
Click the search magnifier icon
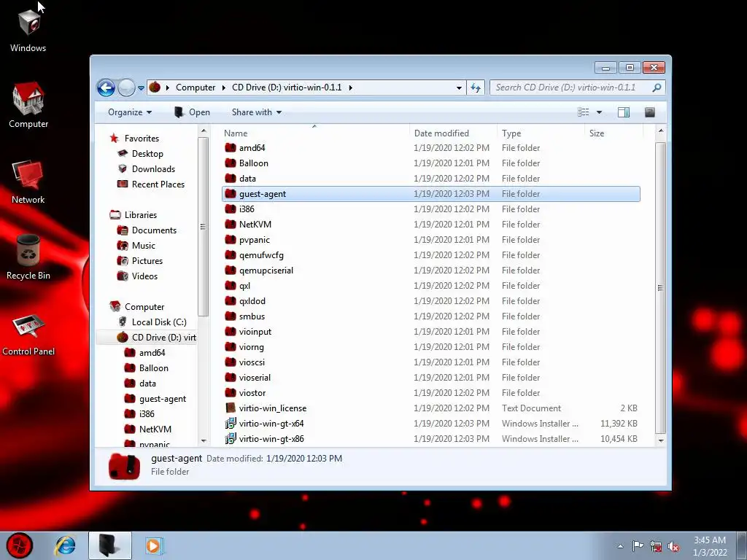[x=657, y=87]
